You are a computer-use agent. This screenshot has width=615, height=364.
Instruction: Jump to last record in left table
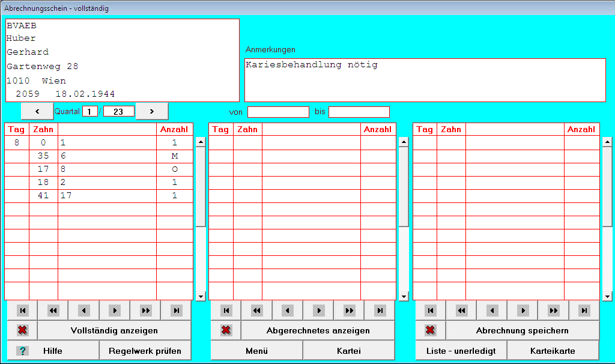pos(176,311)
